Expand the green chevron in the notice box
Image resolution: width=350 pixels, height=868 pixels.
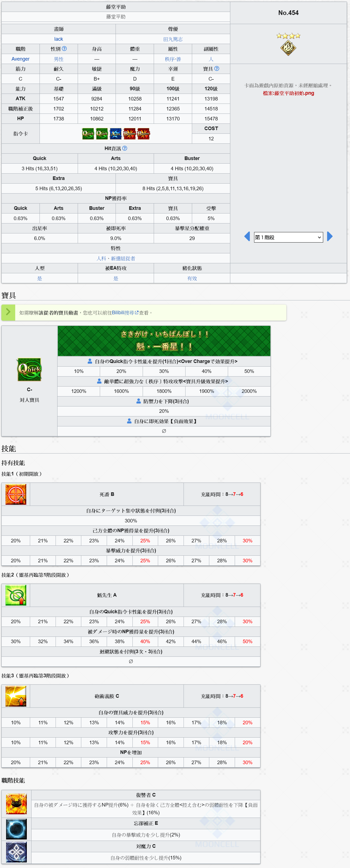pyautogui.click(x=8, y=312)
